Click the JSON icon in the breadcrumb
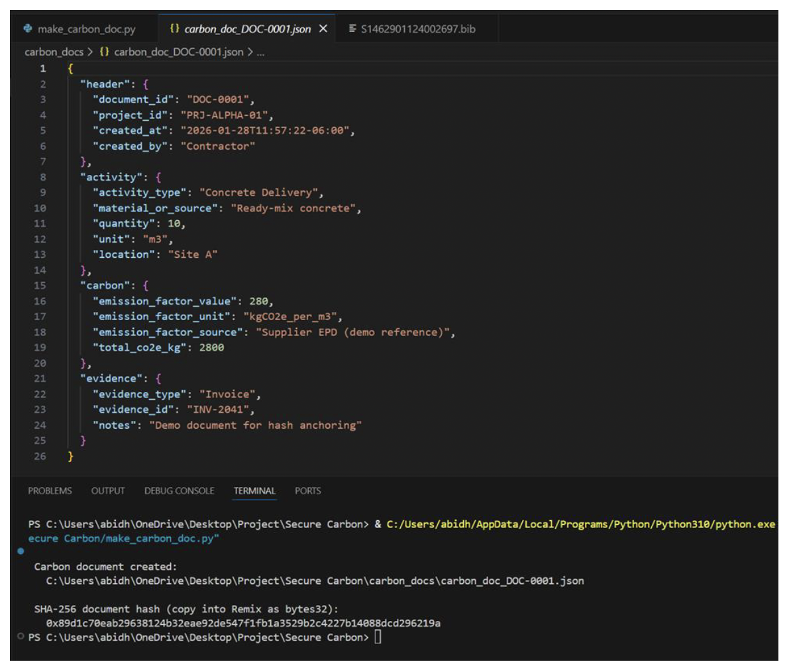This screenshot has width=791, height=672. coord(104,52)
